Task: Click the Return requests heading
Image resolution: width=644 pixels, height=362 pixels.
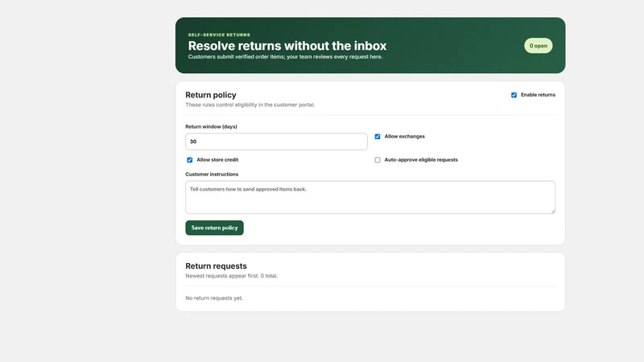Action: click(216, 266)
